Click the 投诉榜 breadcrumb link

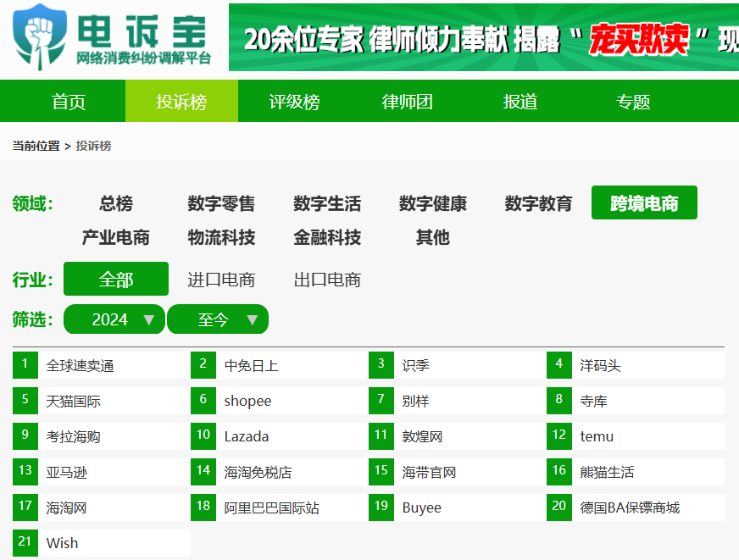pos(93,146)
